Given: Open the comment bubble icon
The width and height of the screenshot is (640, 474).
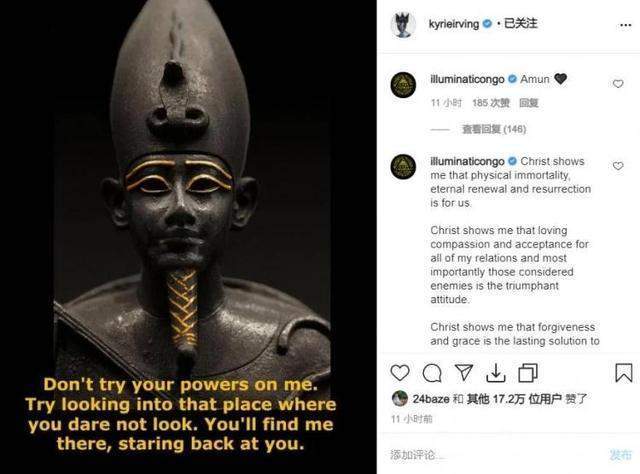Looking at the screenshot, I should tap(432, 373).
